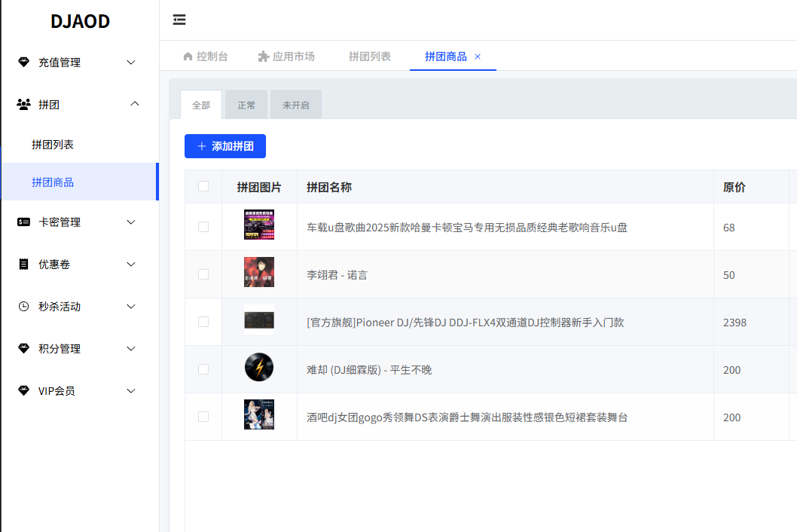Toggle the select-all checkbox in table header

click(203, 186)
